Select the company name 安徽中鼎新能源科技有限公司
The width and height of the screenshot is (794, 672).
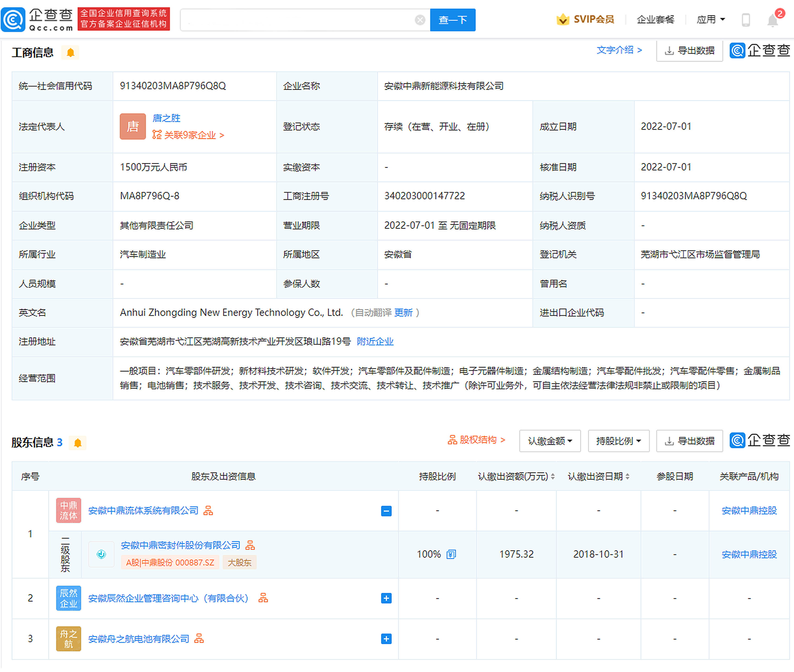coord(443,86)
